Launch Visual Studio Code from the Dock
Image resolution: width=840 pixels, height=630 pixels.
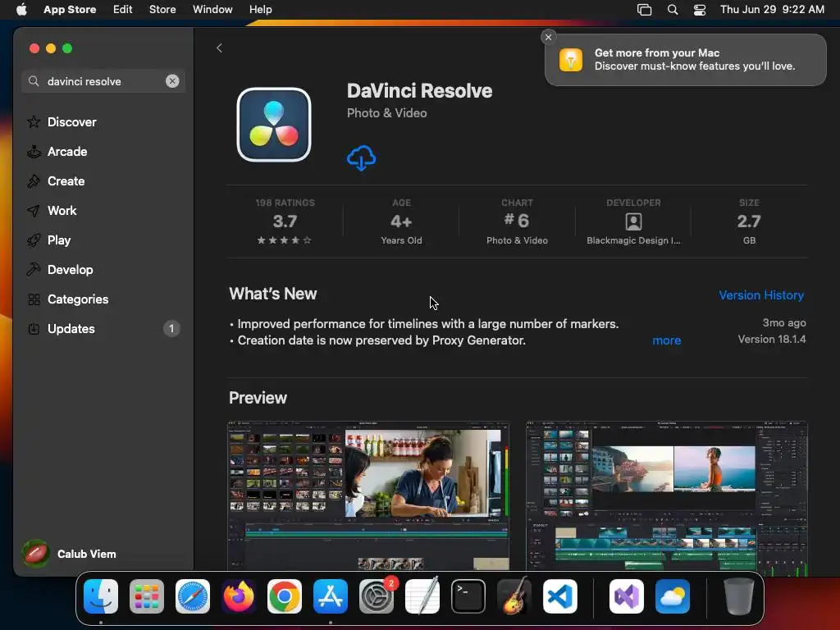click(x=559, y=596)
